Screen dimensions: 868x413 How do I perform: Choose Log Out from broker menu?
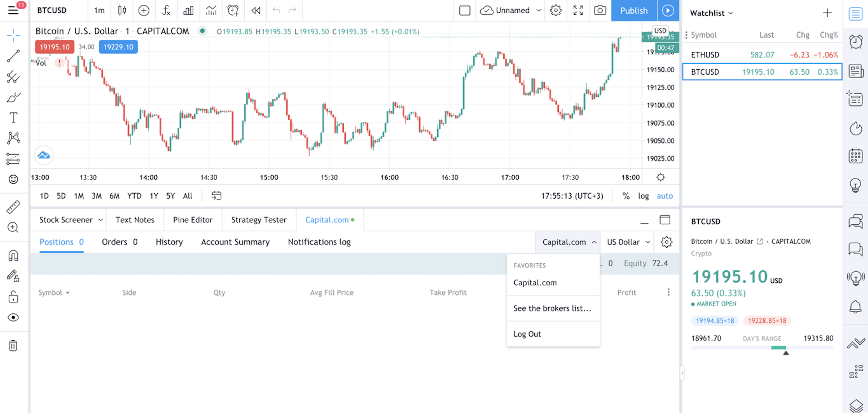tap(527, 334)
